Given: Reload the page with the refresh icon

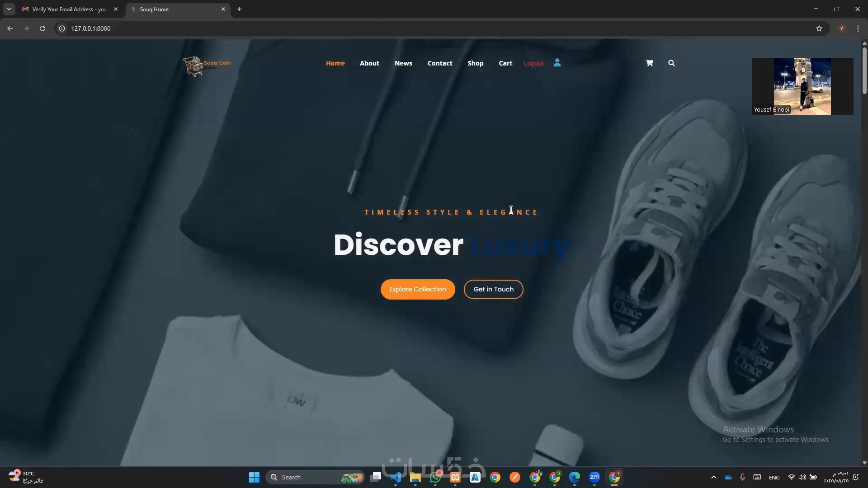Looking at the screenshot, I should click(42, 28).
